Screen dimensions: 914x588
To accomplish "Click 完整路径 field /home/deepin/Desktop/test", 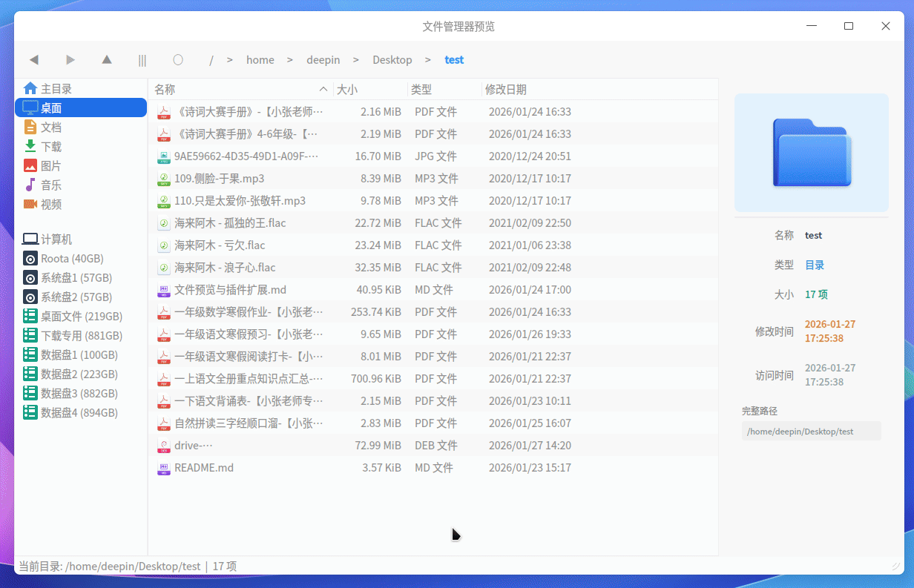I will [x=812, y=431].
